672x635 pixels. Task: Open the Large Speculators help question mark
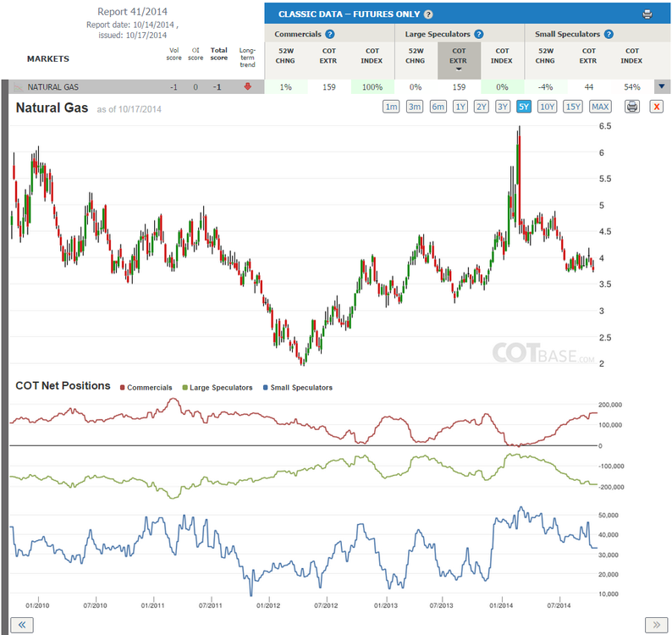click(x=479, y=35)
